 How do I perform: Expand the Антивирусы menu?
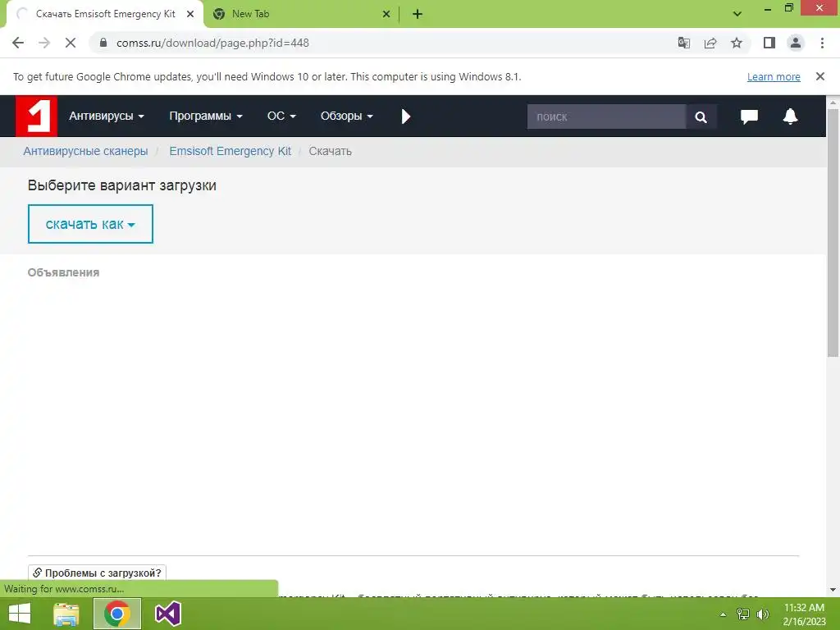click(x=107, y=116)
